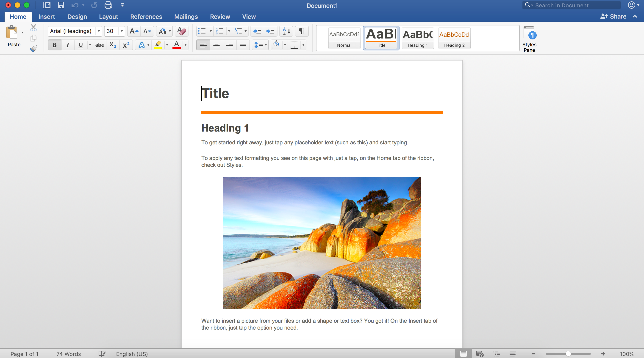
Task: Click the Print icon in the toolbar
Action: 108,5
